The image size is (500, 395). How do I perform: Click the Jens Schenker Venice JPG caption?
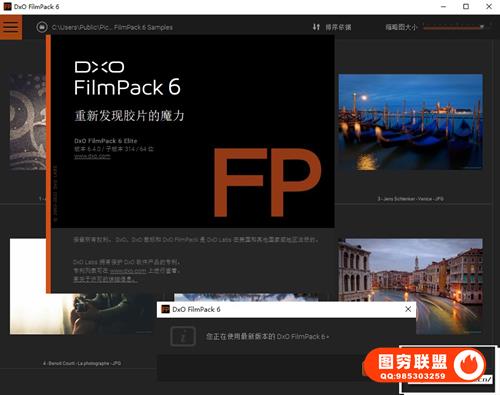coord(411,199)
